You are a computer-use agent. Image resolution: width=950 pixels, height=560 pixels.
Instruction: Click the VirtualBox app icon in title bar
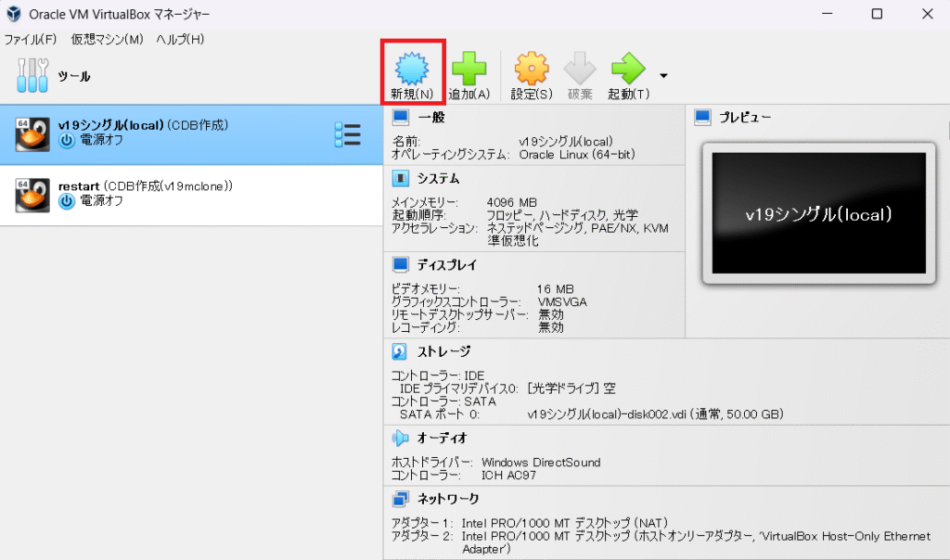coord(14,14)
